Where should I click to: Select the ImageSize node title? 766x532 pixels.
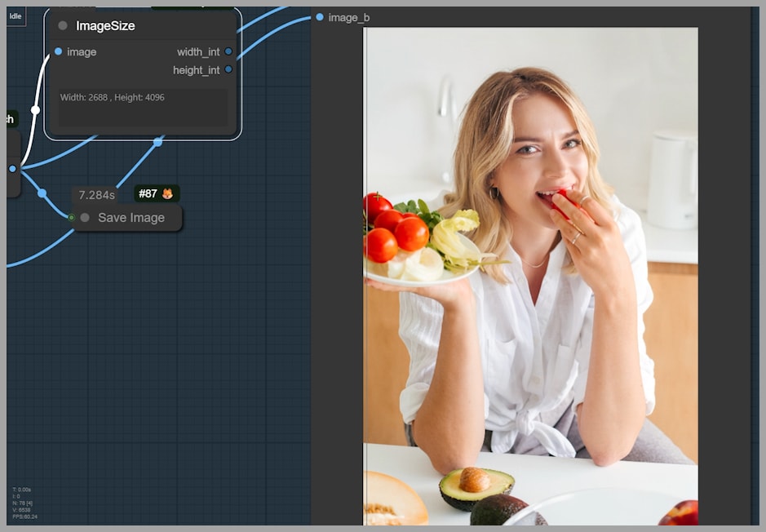(105, 26)
